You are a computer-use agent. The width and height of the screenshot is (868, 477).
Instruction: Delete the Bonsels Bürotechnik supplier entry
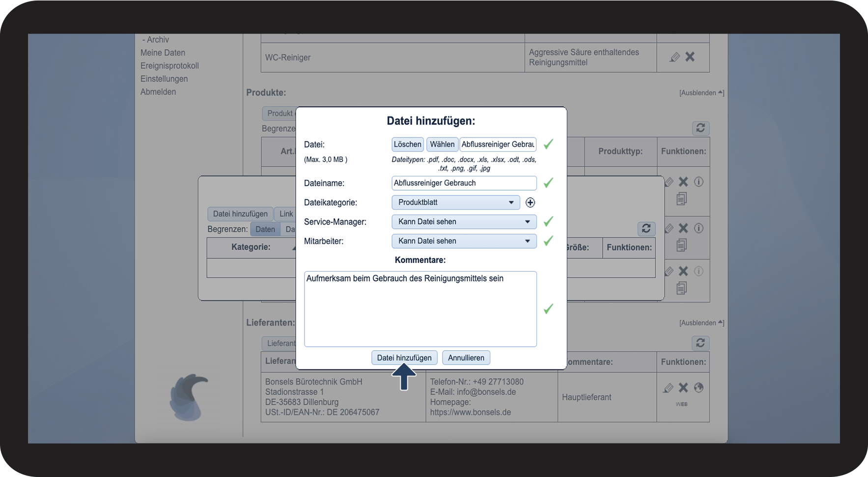tap(683, 388)
